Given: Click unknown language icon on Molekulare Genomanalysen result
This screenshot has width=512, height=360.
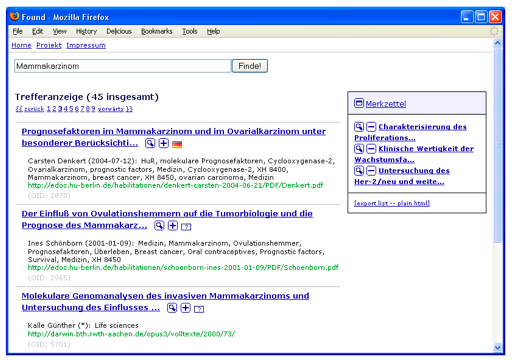Looking at the screenshot, I should [x=199, y=309].
